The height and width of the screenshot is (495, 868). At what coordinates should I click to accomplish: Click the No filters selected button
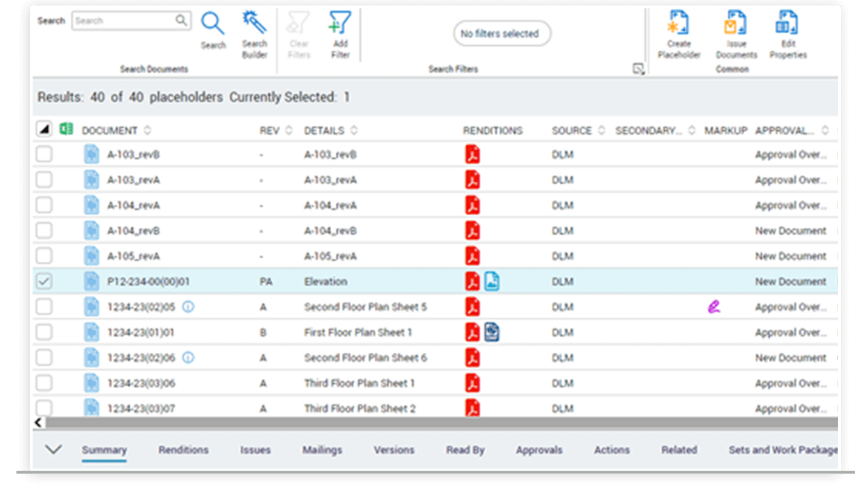click(502, 33)
